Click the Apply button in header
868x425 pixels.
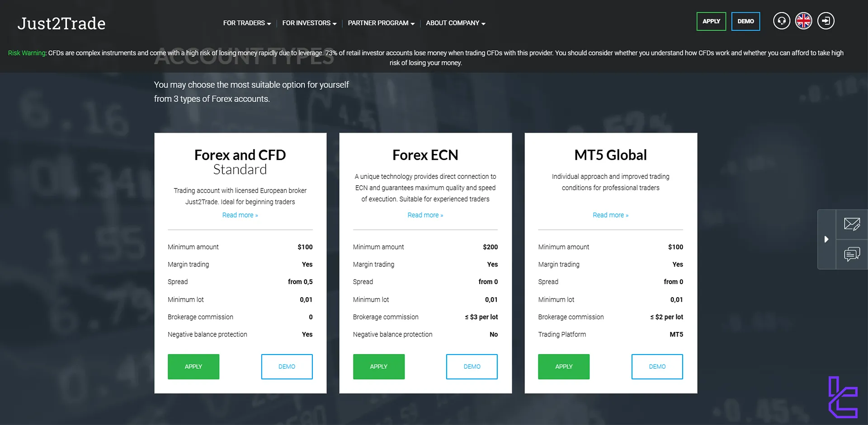click(711, 21)
